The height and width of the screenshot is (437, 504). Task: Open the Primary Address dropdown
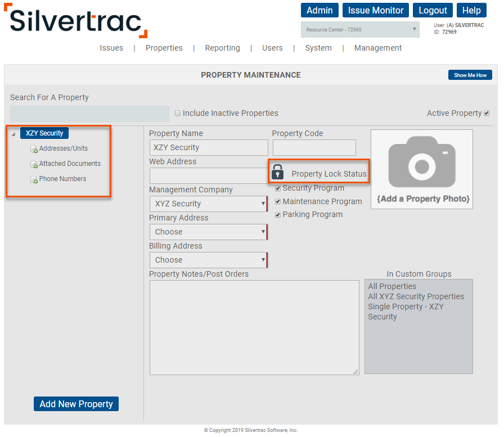pyautogui.click(x=209, y=232)
